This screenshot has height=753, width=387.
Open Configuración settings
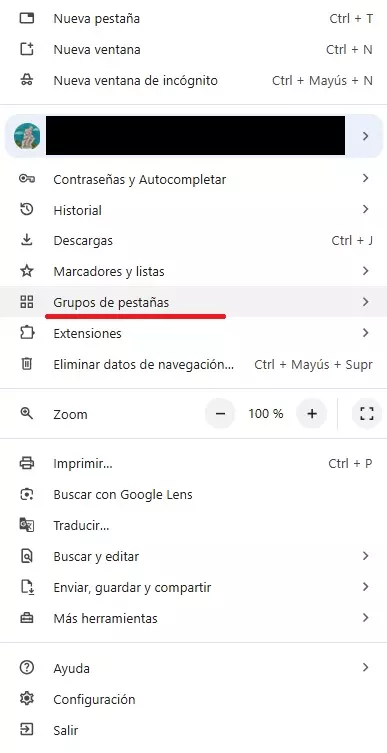click(194, 699)
